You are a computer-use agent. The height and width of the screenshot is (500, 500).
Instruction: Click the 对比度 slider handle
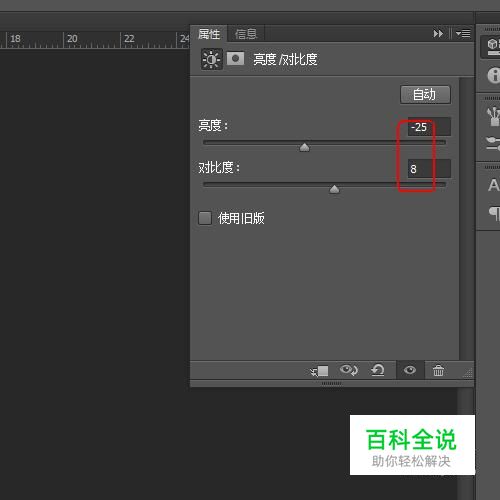click(x=334, y=189)
